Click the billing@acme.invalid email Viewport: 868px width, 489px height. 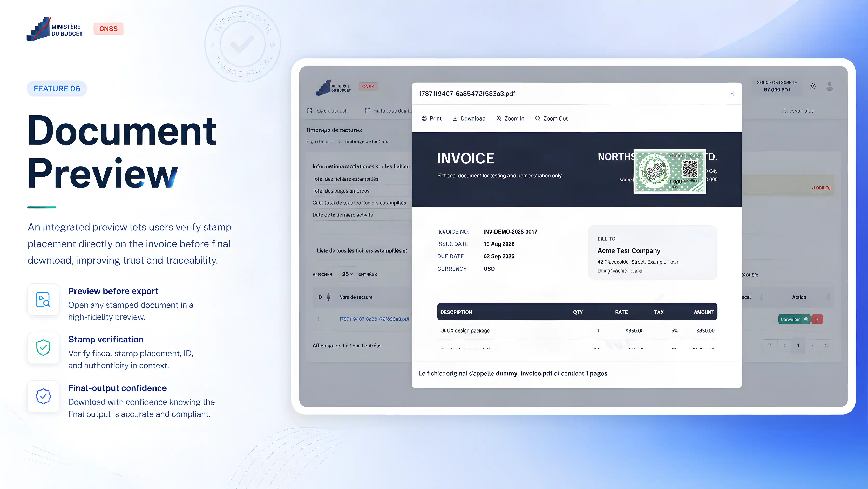coord(620,270)
